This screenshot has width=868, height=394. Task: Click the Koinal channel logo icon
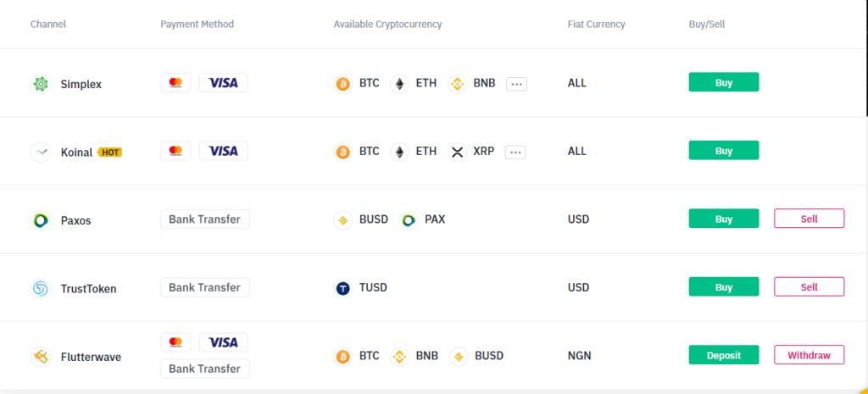point(40,153)
